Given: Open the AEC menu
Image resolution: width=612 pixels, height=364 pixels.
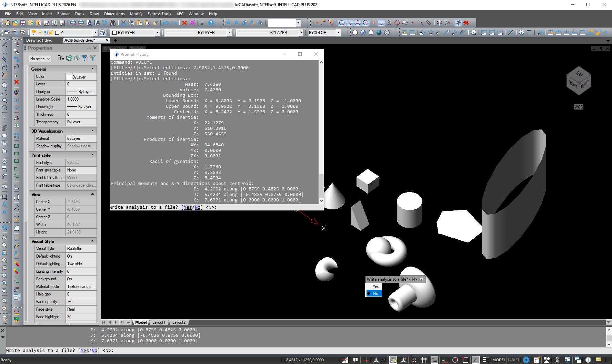Looking at the screenshot, I should 180,14.
